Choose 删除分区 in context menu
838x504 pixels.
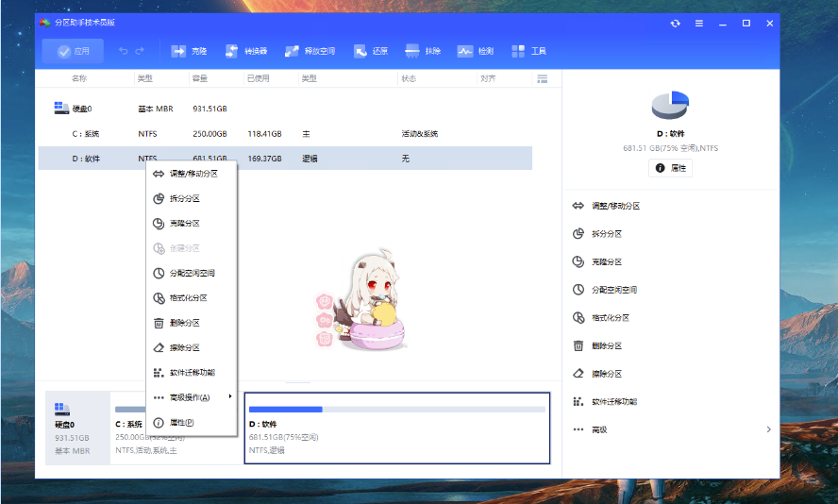192,323
